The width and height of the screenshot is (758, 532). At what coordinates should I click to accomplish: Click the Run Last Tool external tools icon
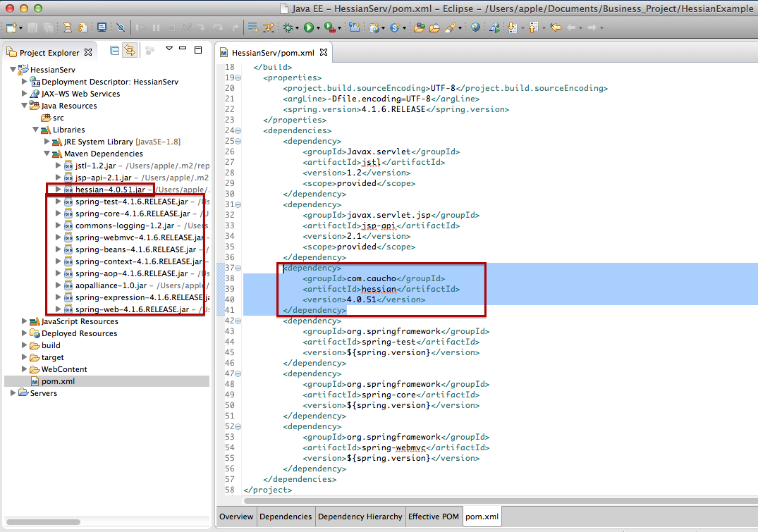(x=329, y=27)
